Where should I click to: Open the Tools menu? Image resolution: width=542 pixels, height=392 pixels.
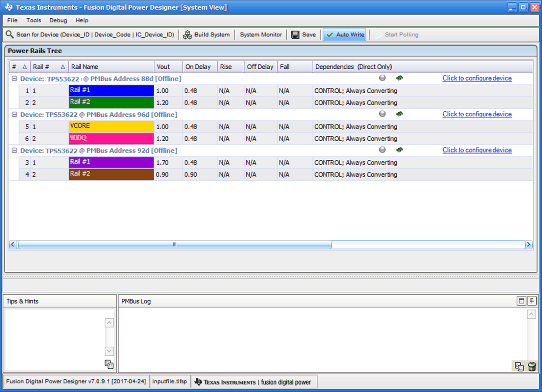34,20
